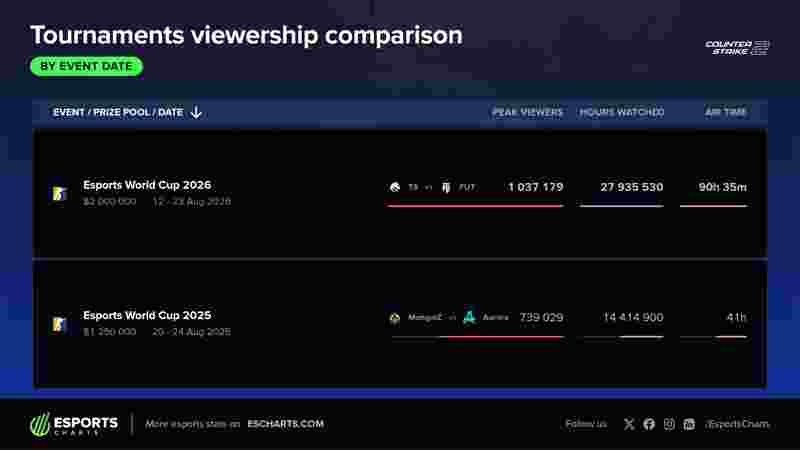Screen dimensions: 800x450
Task: Click the hours watched value 14 414 900
Action: coord(633,317)
